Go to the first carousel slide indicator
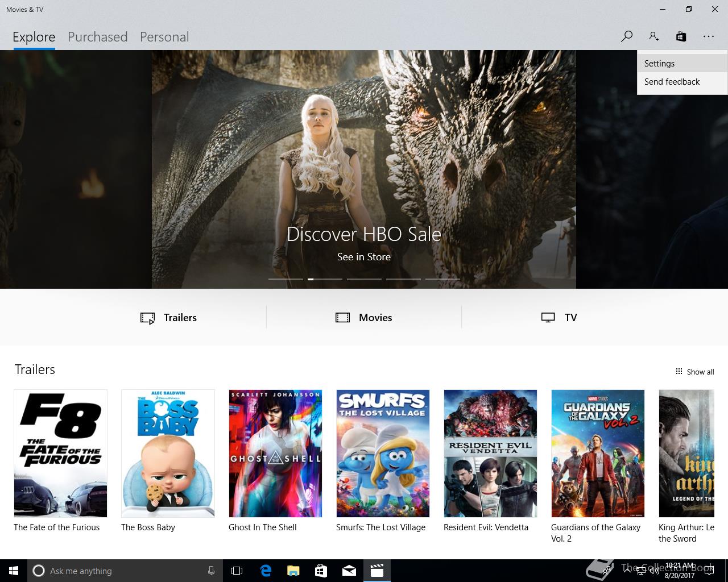Image resolution: width=728 pixels, height=582 pixels. point(286,279)
